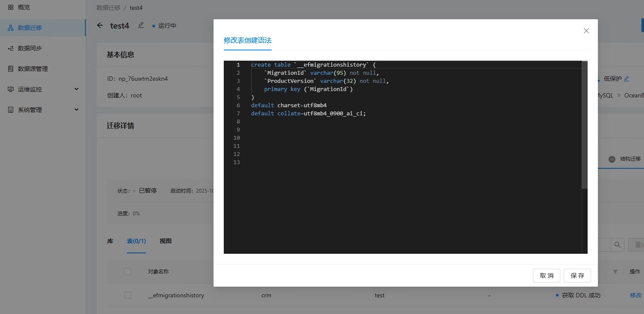Switch to the 库 tab

tap(110, 241)
